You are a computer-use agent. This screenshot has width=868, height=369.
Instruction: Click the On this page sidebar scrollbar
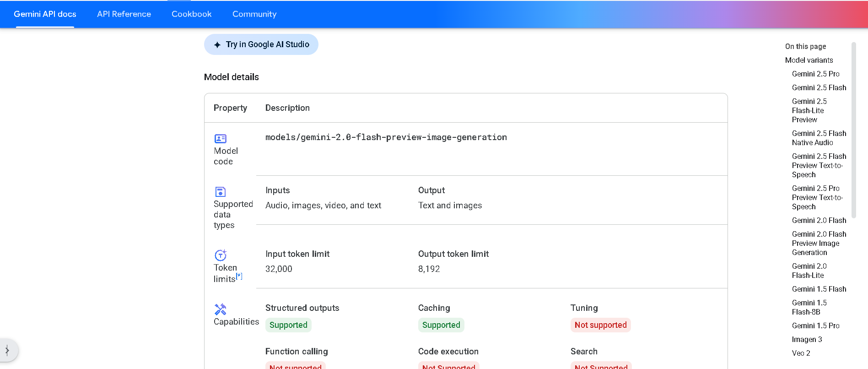(x=854, y=130)
